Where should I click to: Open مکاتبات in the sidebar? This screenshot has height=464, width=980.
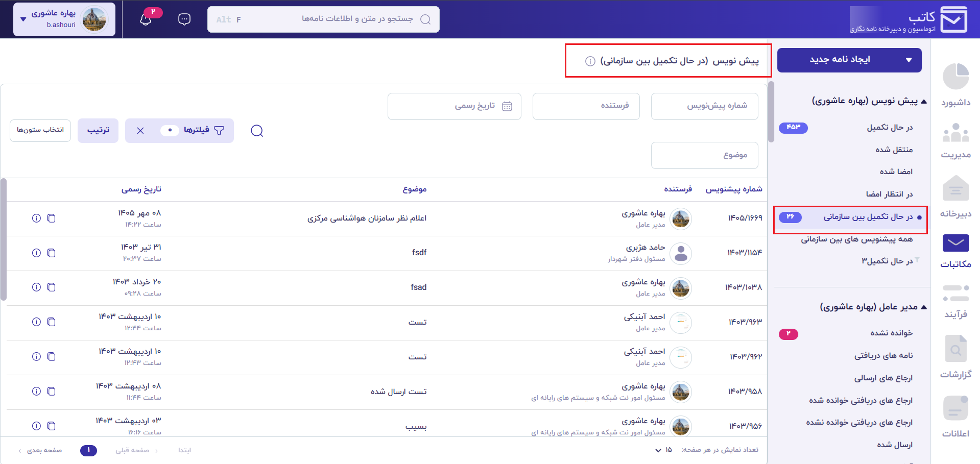(x=955, y=252)
